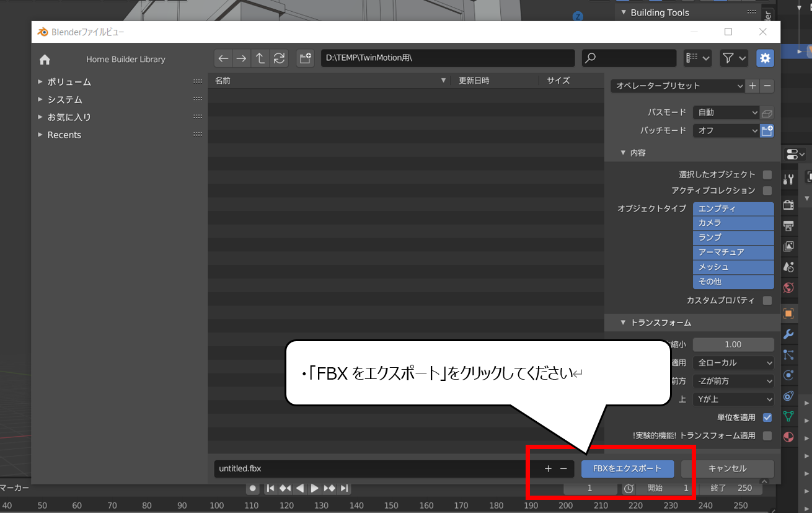Toggle メッシュ object type

733,267
